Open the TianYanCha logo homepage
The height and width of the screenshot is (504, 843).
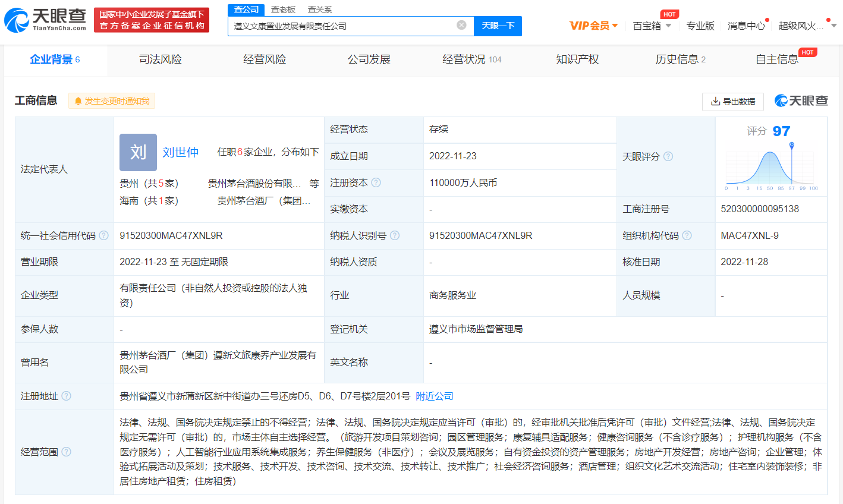click(46, 20)
